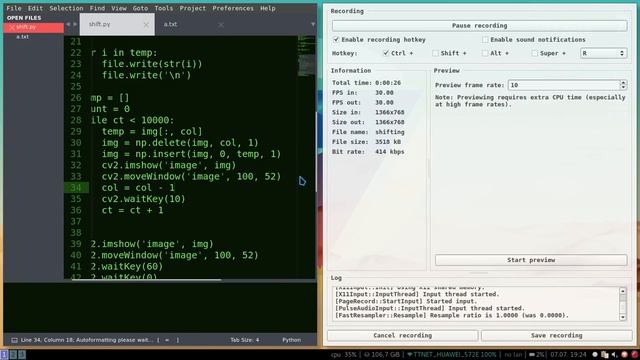
Task: Click the code minimap in the editor
Action: [x=306, y=56]
